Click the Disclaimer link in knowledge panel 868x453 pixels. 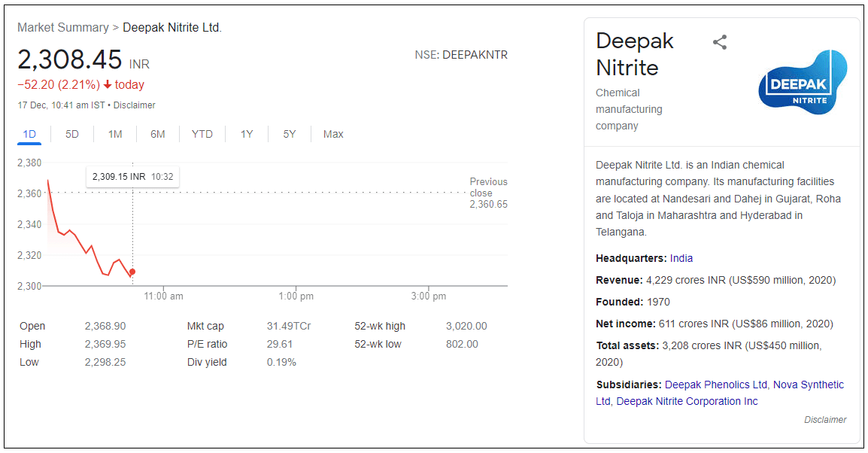825,420
